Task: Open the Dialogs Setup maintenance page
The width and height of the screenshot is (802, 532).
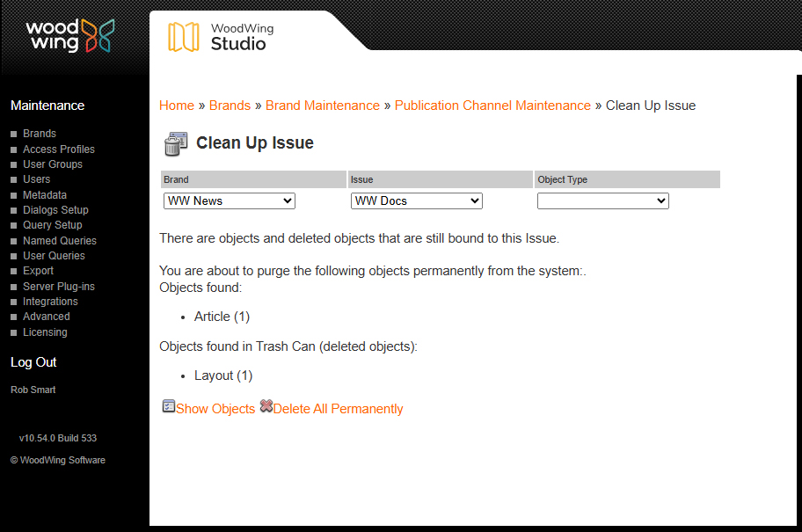Action: tap(55, 209)
